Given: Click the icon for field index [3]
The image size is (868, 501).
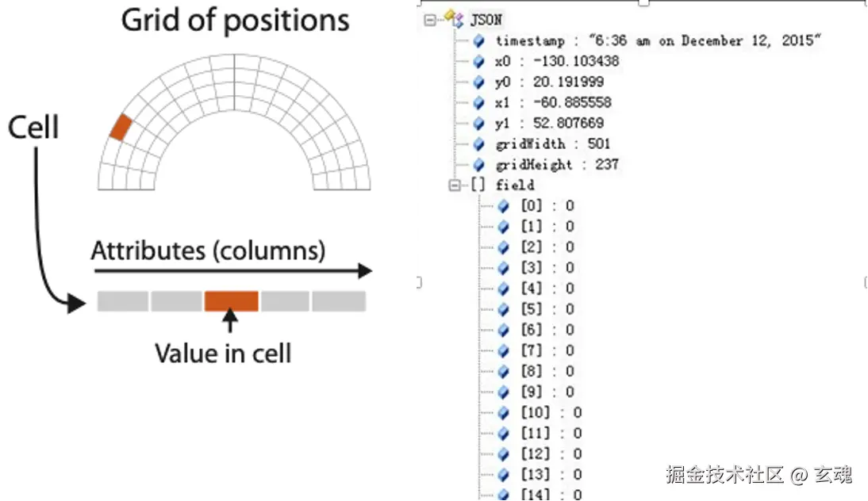Looking at the screenshot, I should coord(503,268).
